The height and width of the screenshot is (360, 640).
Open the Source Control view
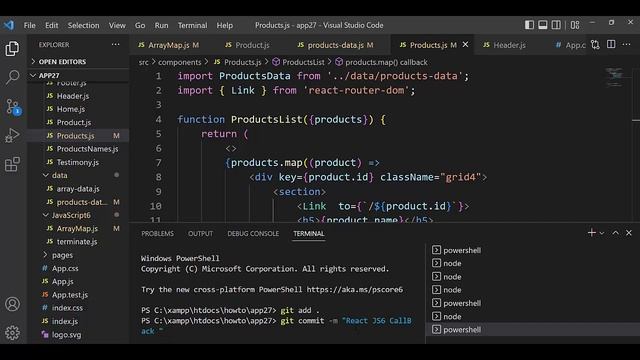pyautogui.click(x=12, y=106)
